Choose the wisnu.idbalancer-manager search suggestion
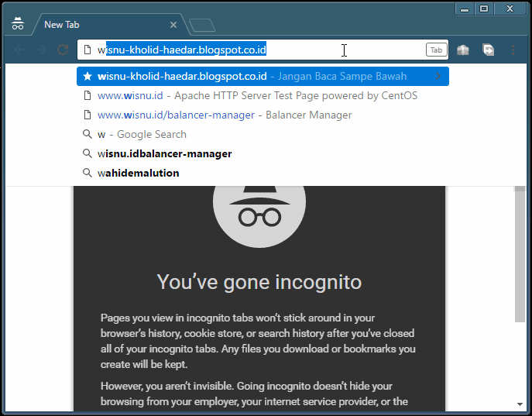Image resolution: width=532 pixels, height=416 pixels. click(x=263, y=153)
